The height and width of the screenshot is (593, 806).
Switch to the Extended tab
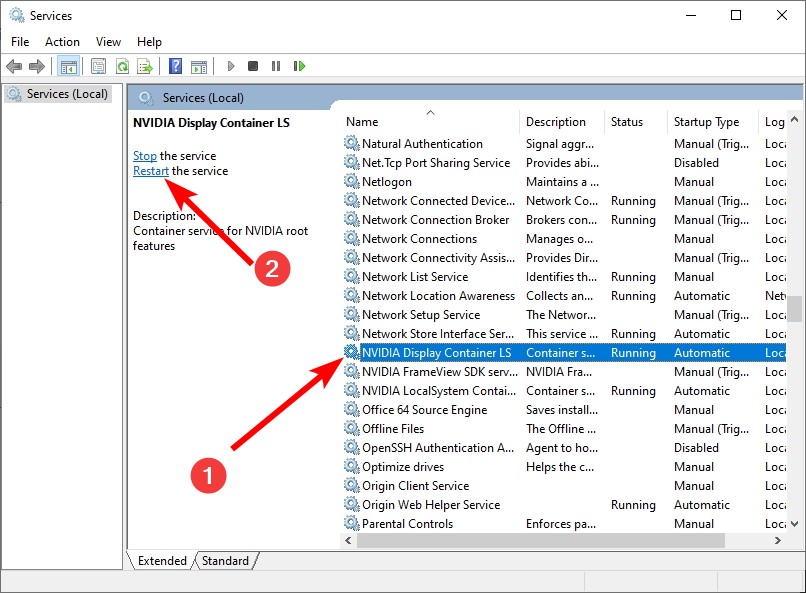[162, 561]
